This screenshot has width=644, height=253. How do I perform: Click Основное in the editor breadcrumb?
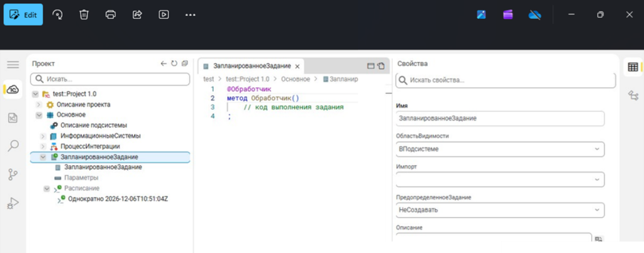click(x=295, y=79)
